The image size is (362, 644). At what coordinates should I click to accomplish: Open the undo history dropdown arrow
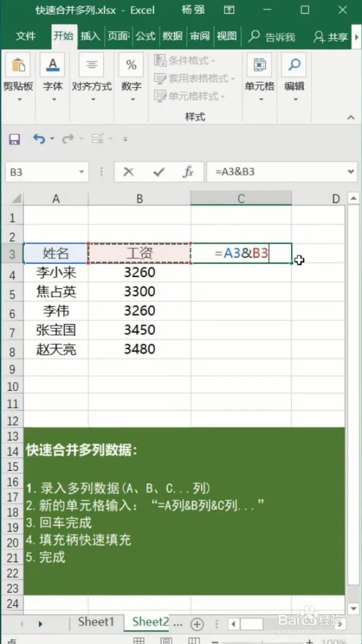point(52,139)
